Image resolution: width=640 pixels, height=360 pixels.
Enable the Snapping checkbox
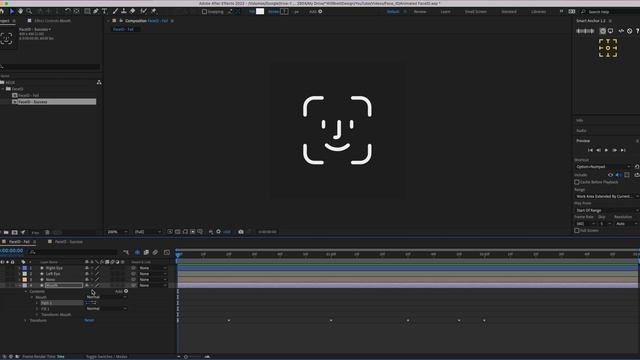pyautogui.click(x=204, y=12)
